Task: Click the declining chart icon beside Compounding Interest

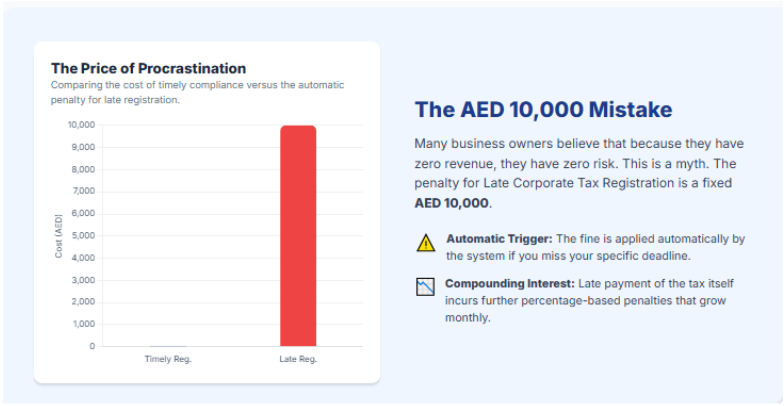Action: point(426,287)
